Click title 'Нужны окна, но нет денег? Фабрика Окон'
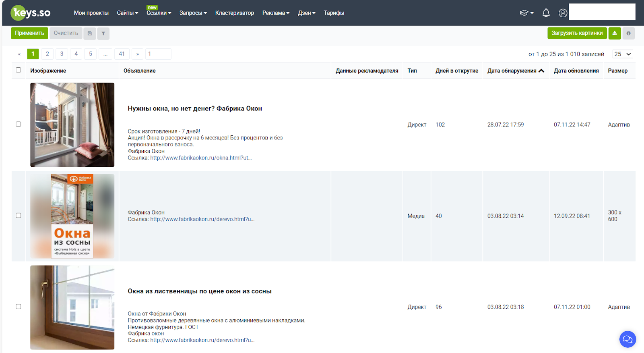 point(195,108)
